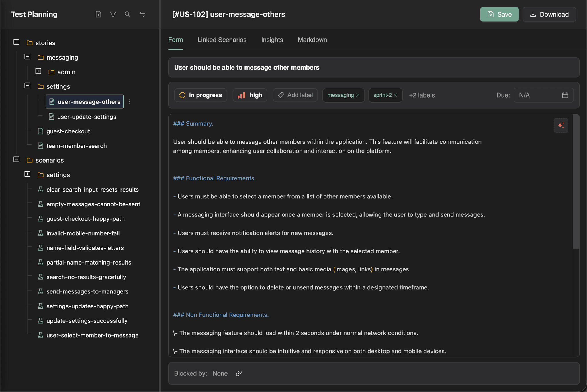Open the Insights tab
The image size is (587, 392).
[272, 40]
